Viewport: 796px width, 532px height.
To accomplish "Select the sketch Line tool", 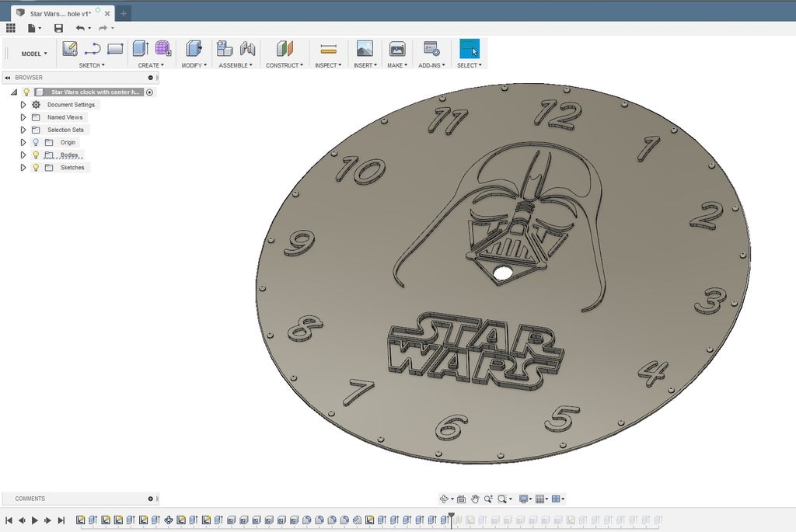I will 93,49.
